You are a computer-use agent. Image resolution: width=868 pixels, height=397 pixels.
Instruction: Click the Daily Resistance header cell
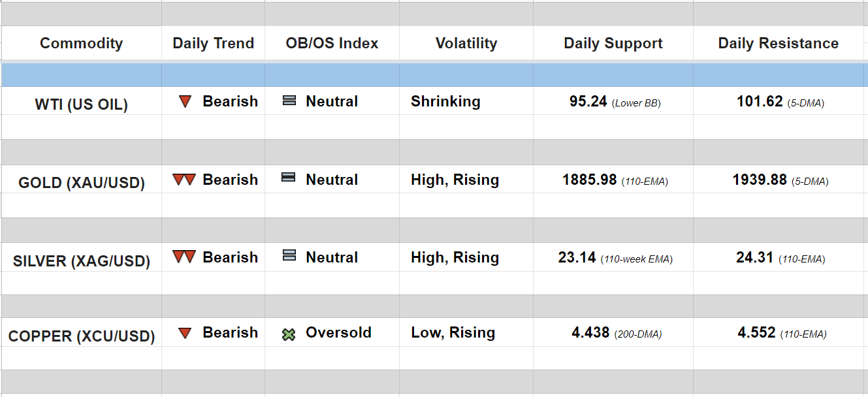pyautogui.click(x=779, y=43)
